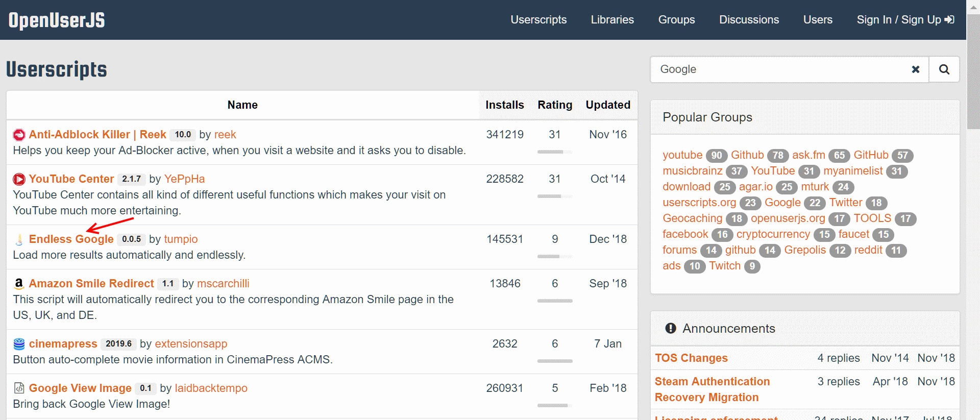The image size is (980, 420).
Task: Click the Amazon Smile Redirect icon
Action: click(x=19, y=284)
